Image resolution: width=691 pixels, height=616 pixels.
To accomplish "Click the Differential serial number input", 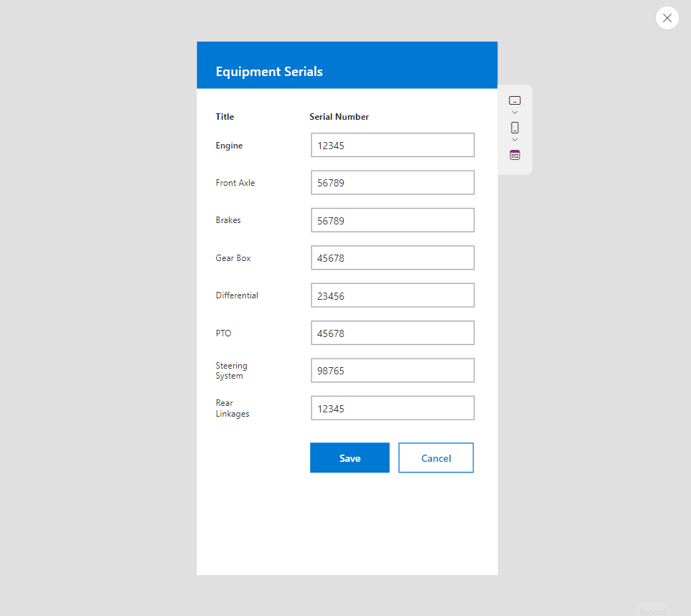I will (392, 295).
